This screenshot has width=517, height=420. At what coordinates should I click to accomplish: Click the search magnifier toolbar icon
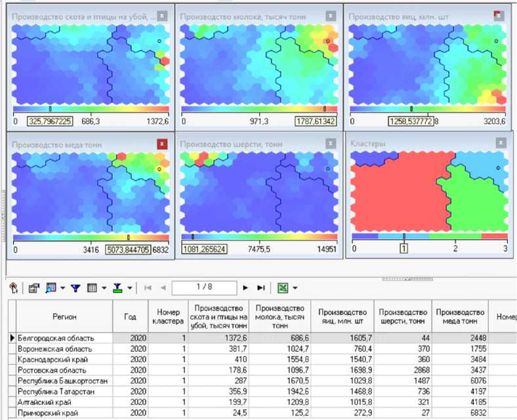pos(51,287)
